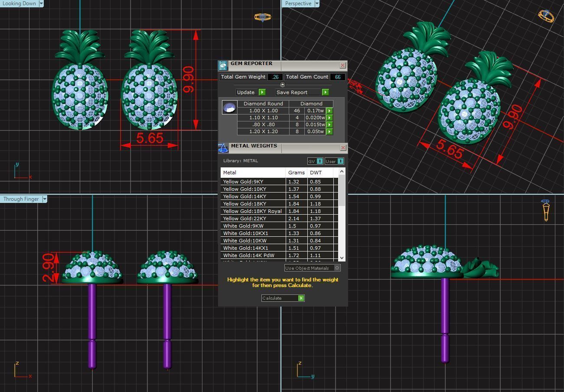
Task: Select the Yellow Gold:22KY row
Action: (x=279, y=219)
